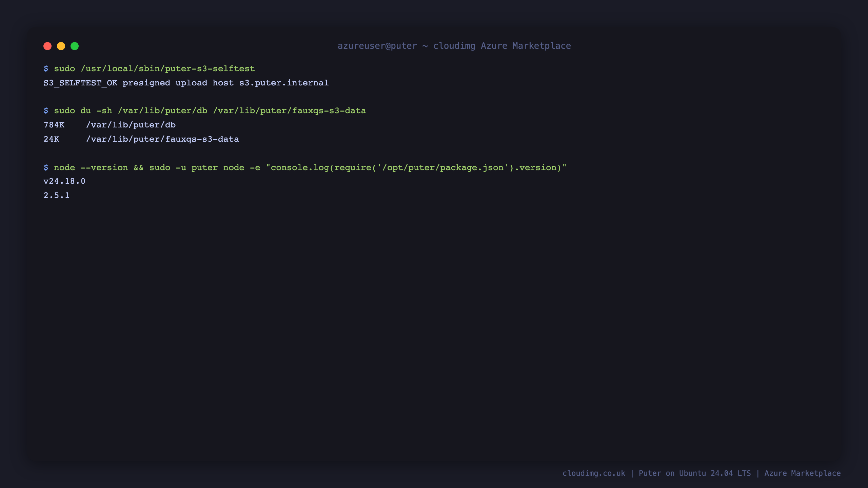Click the red close window dot
This screenshot has width=868, height=488.
tap(47, 46)
